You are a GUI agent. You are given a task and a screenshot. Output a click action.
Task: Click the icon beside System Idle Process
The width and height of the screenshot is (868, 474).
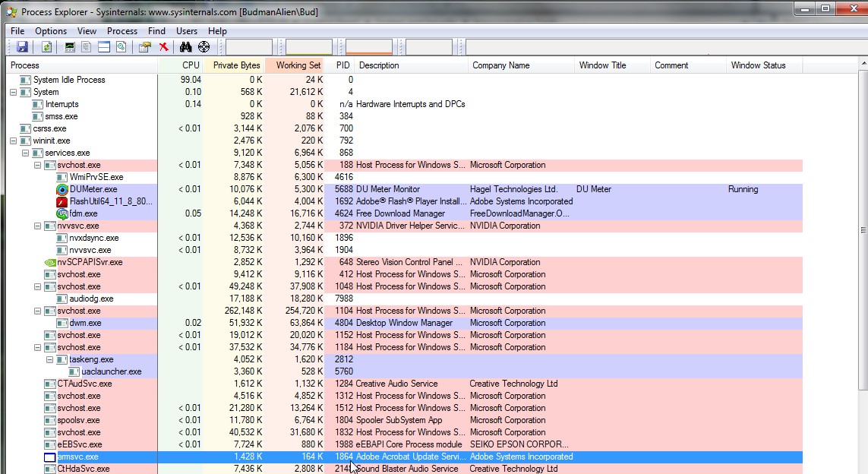pos(26,80)
